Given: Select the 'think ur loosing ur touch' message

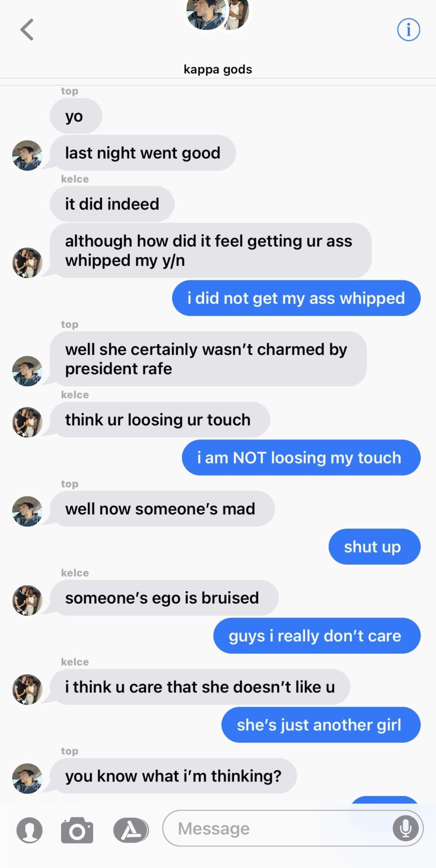Looking at the screenshot, I should pyautogui.click(x=160, y=420).
